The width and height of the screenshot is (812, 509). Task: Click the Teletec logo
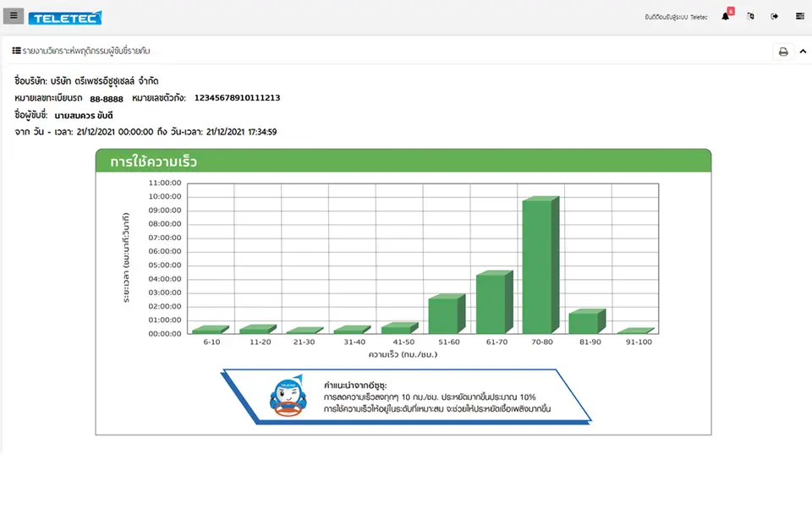pos(65,18)
